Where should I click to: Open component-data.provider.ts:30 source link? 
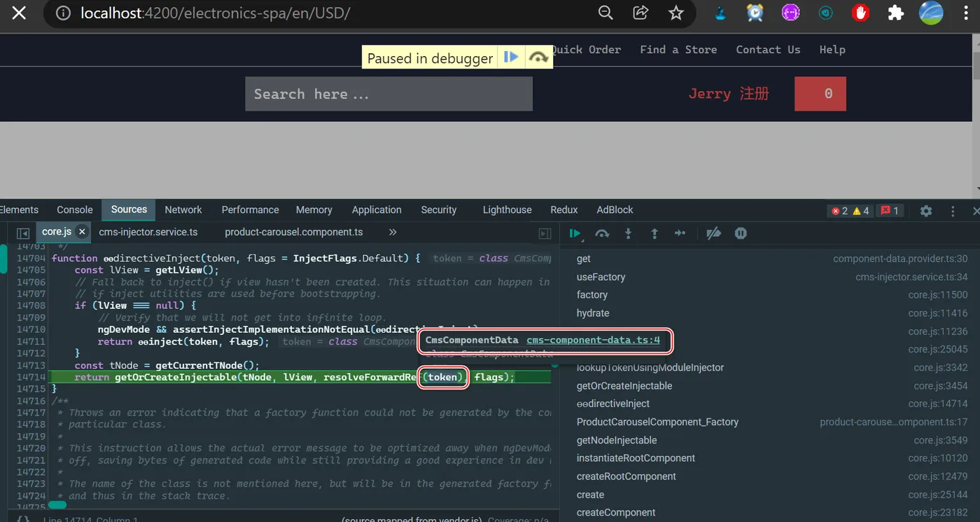(900, 259)
